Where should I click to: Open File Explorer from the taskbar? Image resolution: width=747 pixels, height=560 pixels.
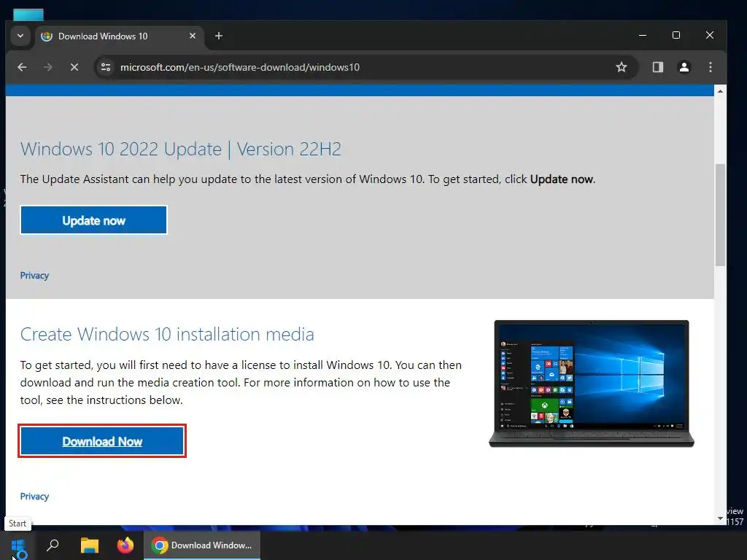pyautogui.click(x=89, y=545)
